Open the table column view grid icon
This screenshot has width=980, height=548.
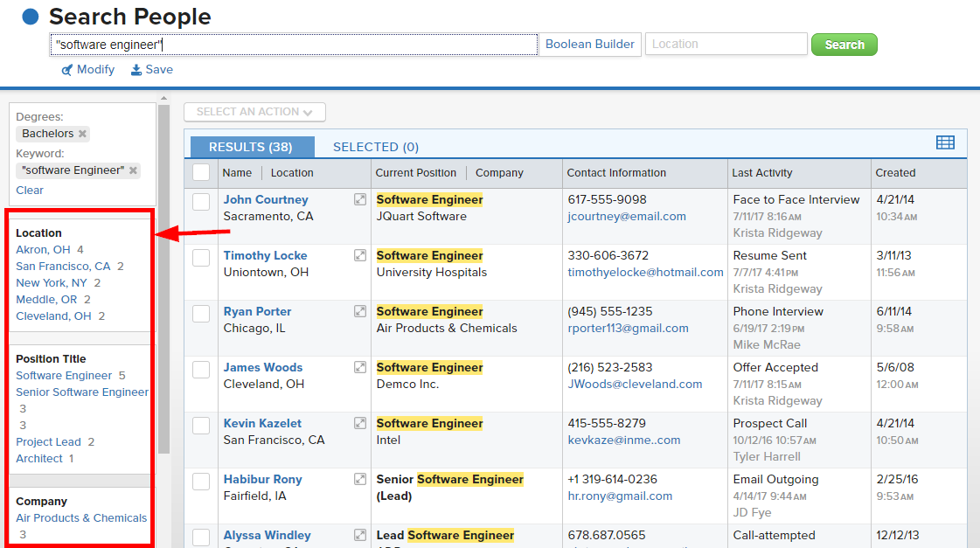click(x=945, y=142)
